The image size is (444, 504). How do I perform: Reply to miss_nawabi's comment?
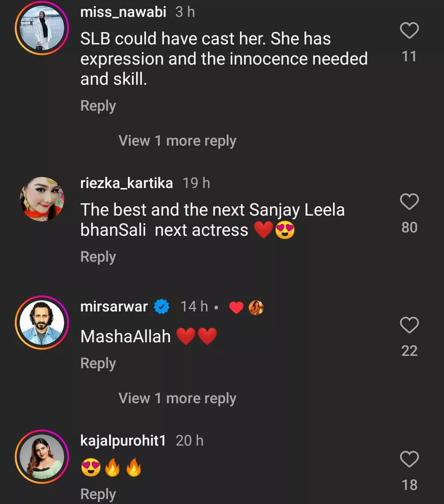[x=98, y=106]
